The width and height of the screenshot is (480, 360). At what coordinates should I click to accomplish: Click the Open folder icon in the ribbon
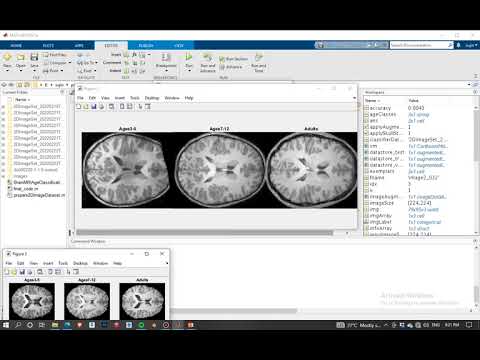(21, 57)
